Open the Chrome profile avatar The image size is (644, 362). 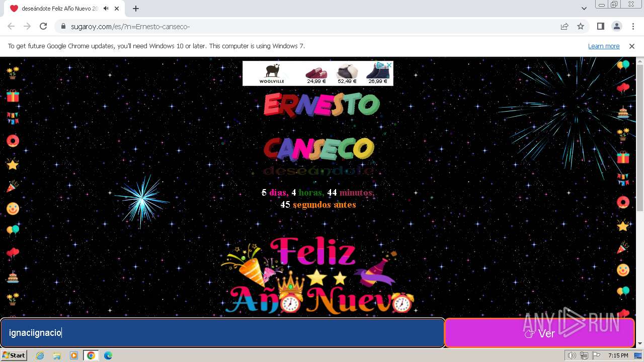[x=616, y=26]
